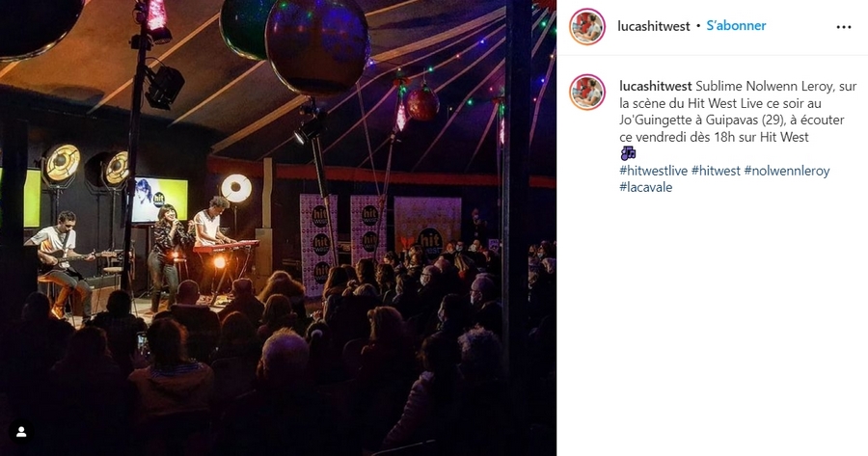
Task: Click the caption text mentioning Nolwenn Leroy
Action: click(738, 111)
